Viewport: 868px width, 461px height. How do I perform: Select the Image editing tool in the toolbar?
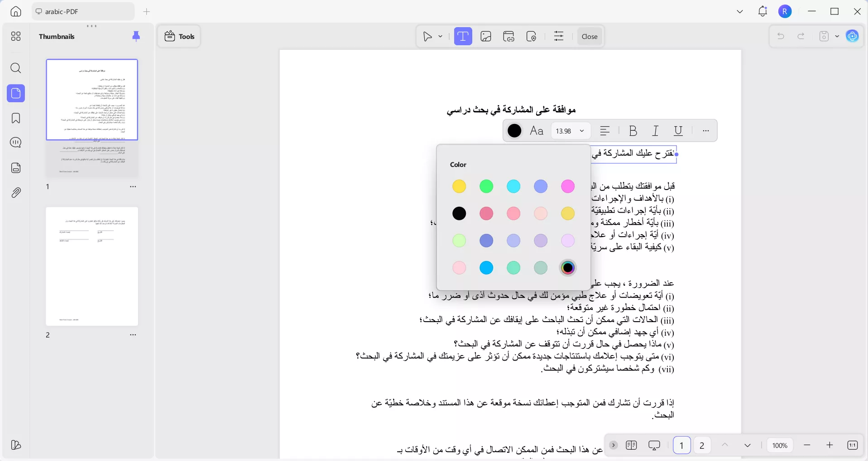point(486,36)
